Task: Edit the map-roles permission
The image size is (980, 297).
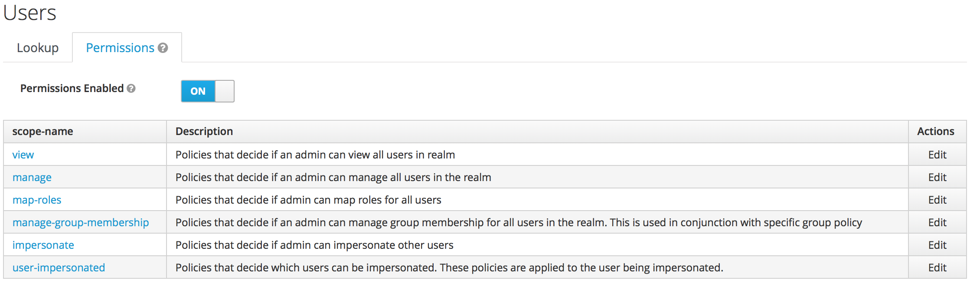Action: pyautogui.click(x=937, y=200)
